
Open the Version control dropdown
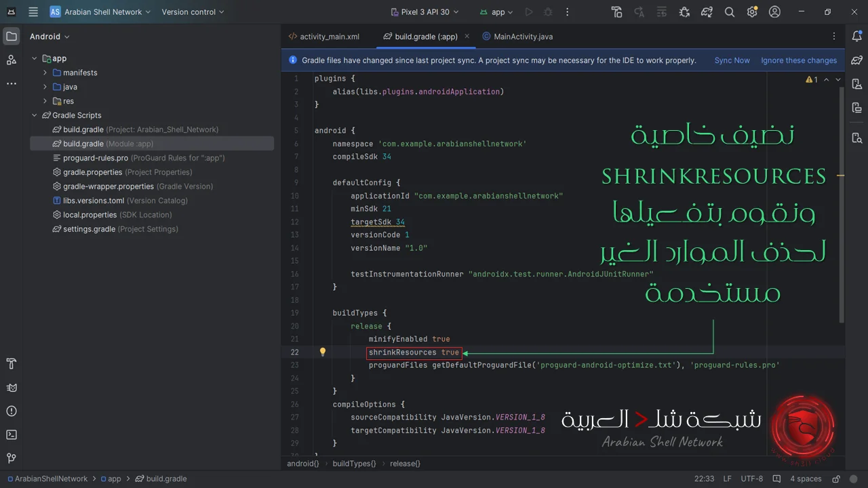pyautogui.click(x=193, y=12)
